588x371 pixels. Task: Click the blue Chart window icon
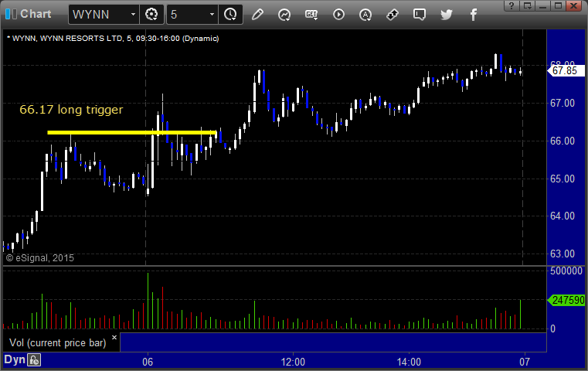[11, 14]
